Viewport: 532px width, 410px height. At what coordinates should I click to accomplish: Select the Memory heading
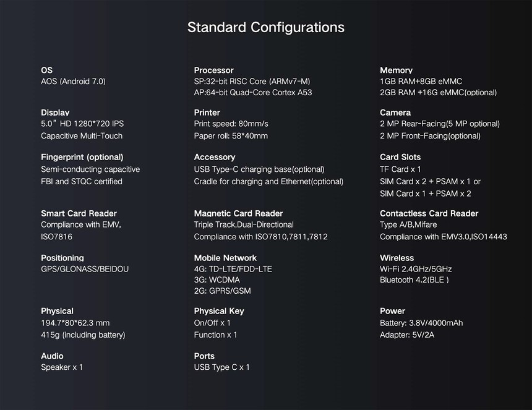click(x=396, y=70)
